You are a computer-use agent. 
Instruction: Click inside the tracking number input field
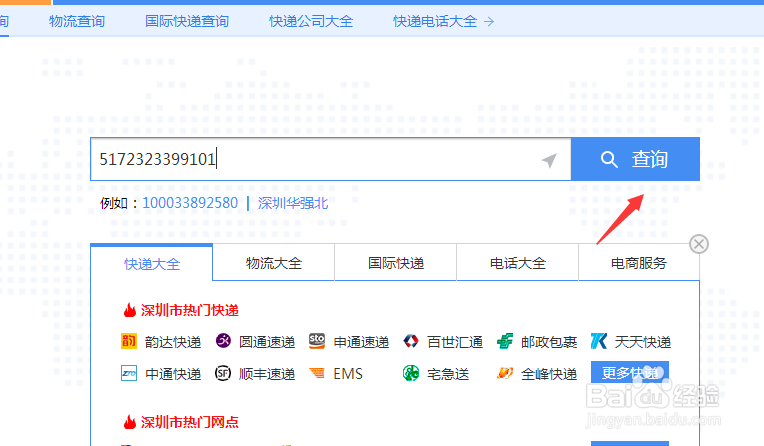[x=330, y=159]
